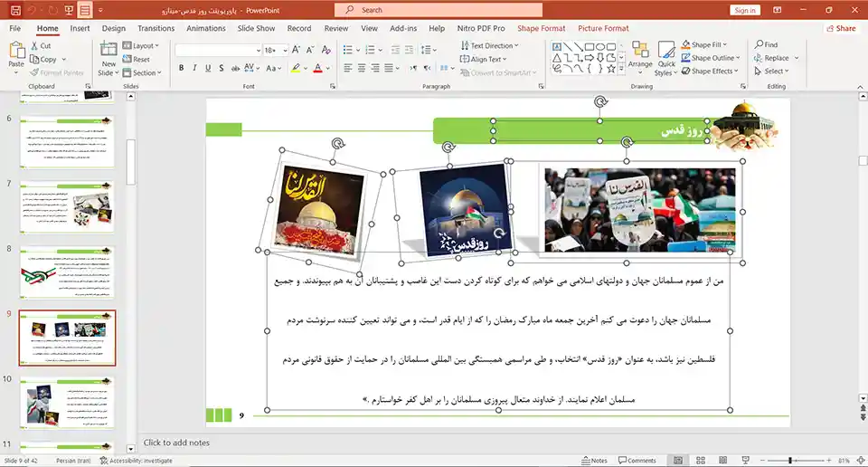Switch to Reading View in status bar

(x=723, y=461)
